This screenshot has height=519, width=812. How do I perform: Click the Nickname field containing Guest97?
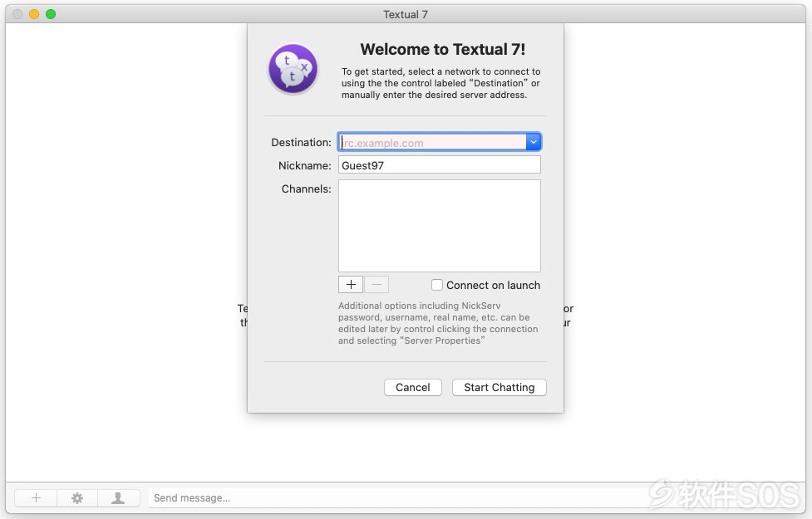(439, 165)
